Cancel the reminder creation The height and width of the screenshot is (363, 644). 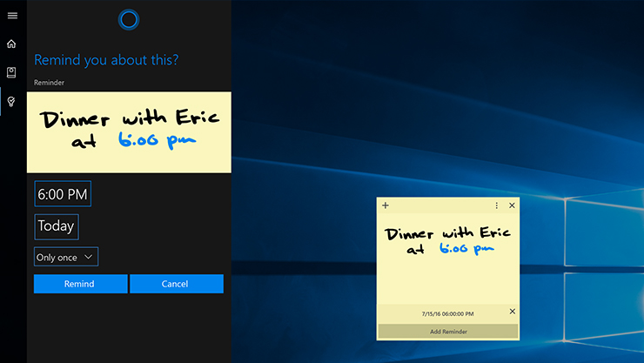(176, 284)
